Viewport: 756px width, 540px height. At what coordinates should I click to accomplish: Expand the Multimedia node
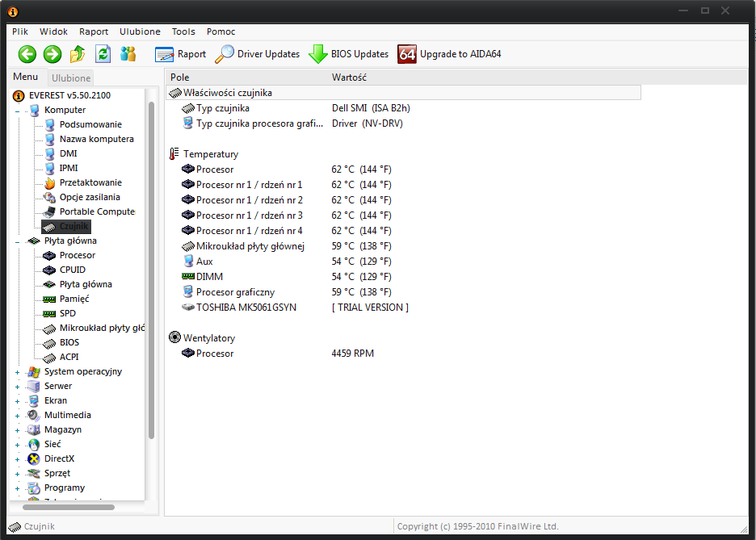[17, 416]
